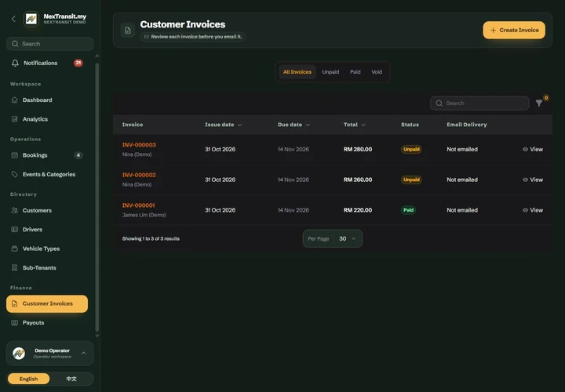Screen dimensions: 565x392
Task: Open Vehicle Types page
Action: 47,249
